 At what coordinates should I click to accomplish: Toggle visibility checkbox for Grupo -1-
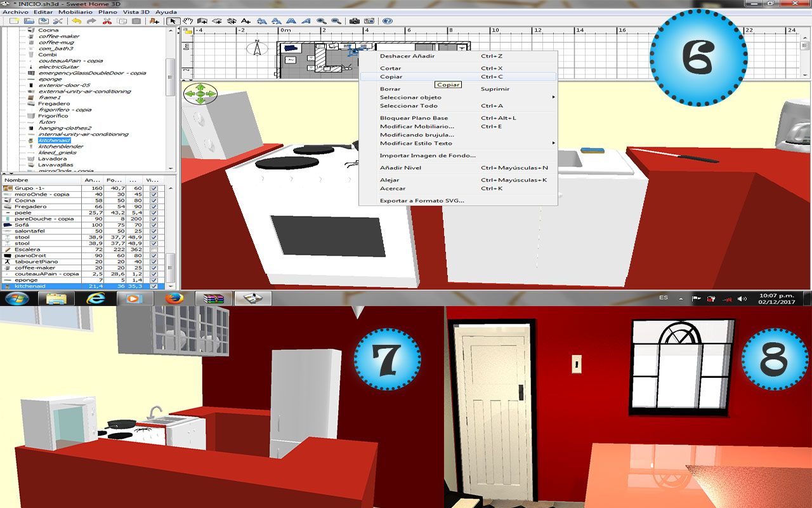point(154,189)
